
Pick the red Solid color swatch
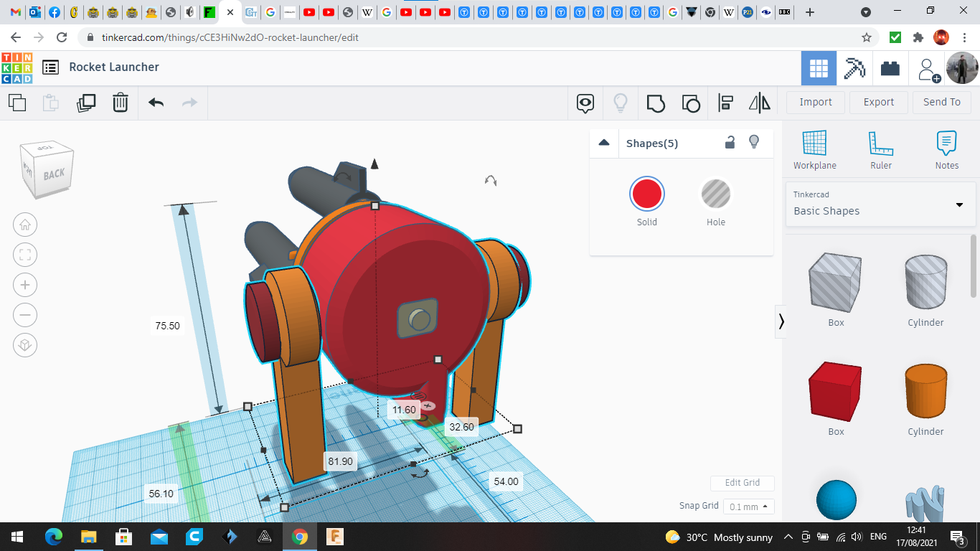pos(646,194)
